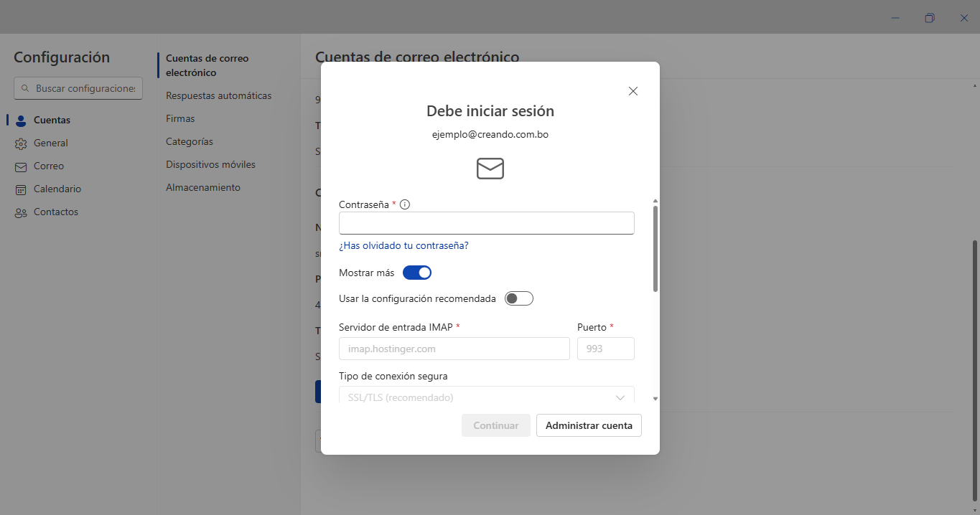980x515 pixels.
Task: Click the dialog scrollbar thumb
Action: [x=655, y=249]
